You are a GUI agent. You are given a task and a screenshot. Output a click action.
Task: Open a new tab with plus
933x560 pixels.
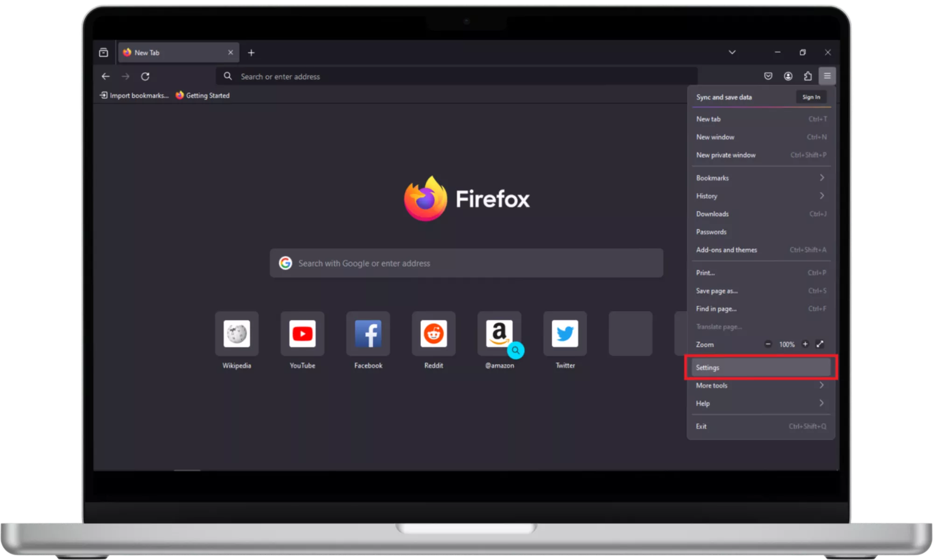tap(251, 53)
